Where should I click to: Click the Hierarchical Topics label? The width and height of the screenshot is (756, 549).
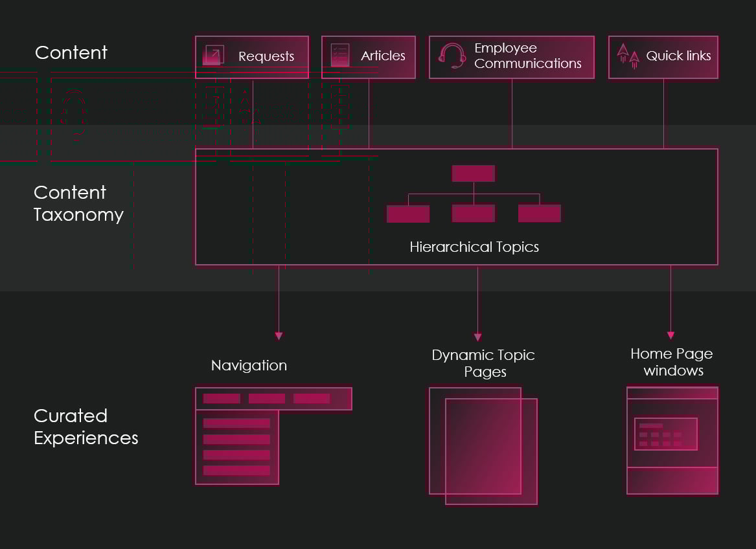click(474, 247)
